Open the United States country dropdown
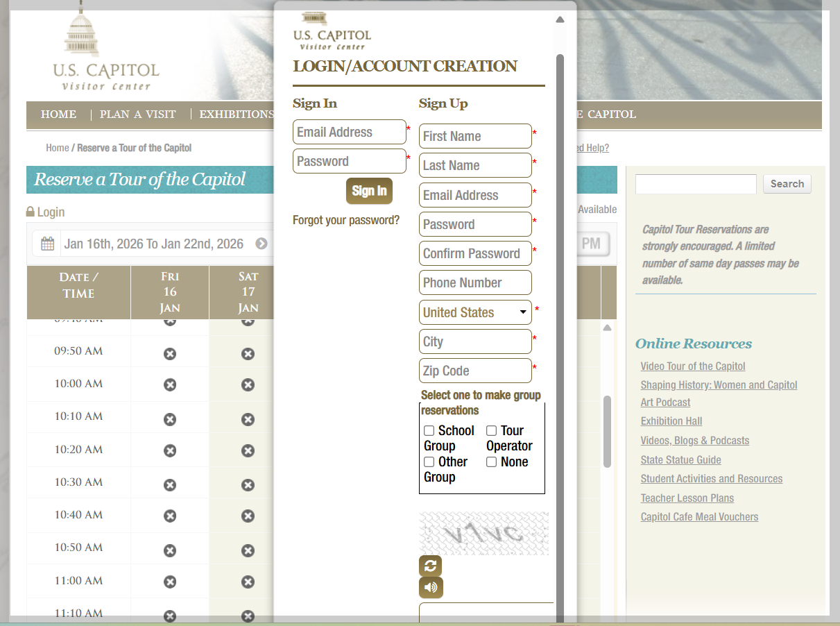Image resolution: width=840 pixels, height=626 pixels. [x=475, y=312]
